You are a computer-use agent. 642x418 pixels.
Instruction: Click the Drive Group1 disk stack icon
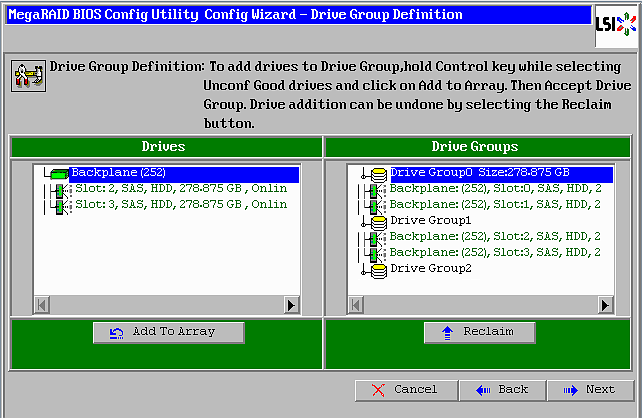tap(377, 221)
